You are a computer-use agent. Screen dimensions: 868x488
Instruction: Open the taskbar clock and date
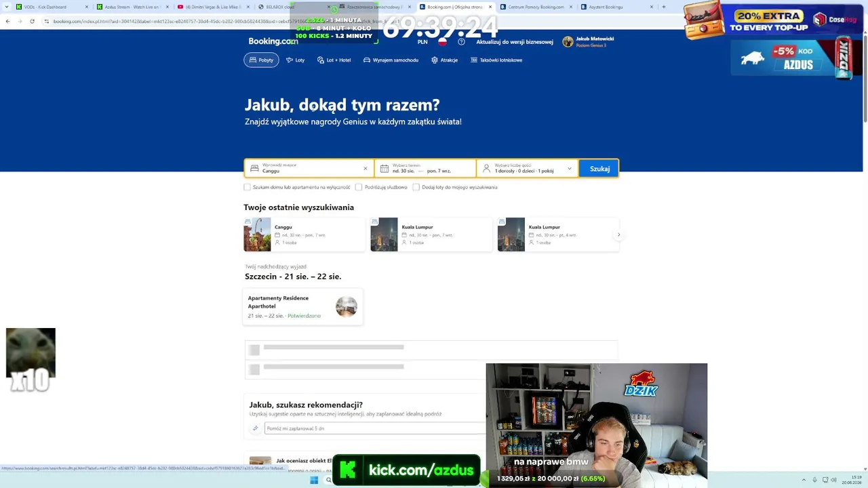pos(852,480)
